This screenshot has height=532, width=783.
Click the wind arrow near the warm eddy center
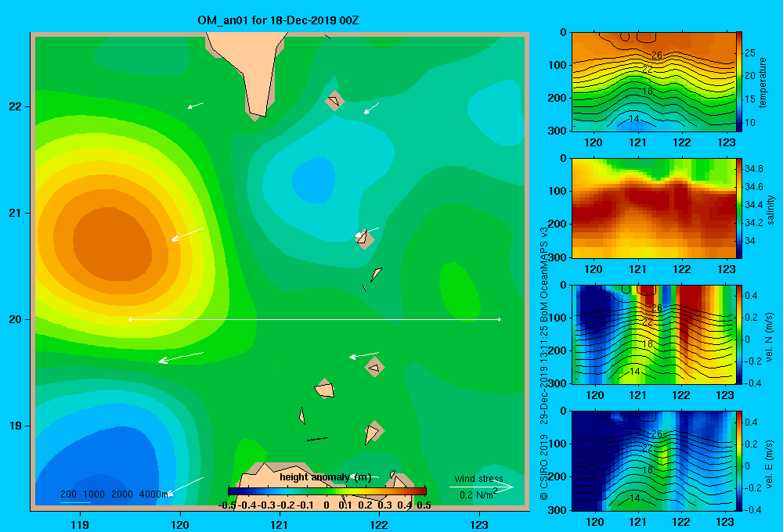point(187,234)
